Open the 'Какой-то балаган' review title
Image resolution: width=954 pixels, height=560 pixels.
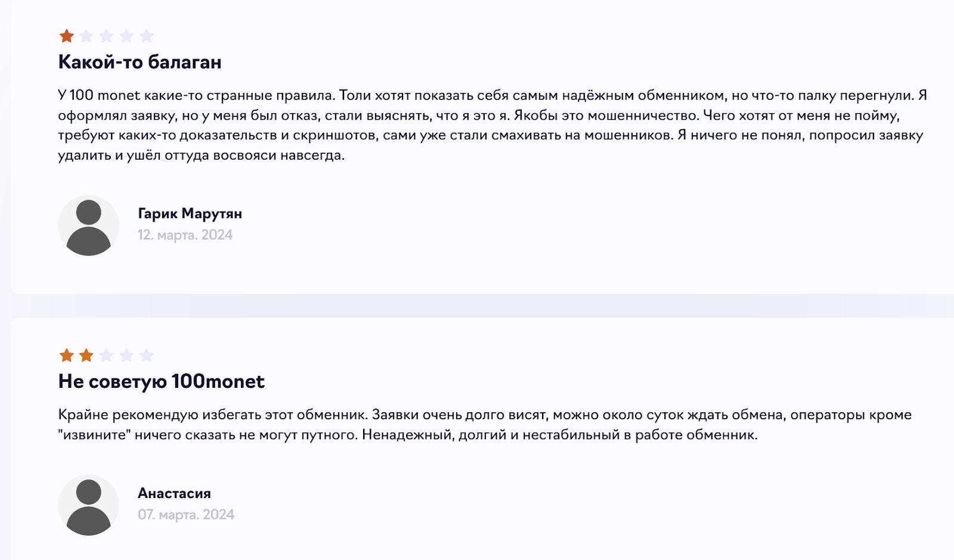point(140,62)
